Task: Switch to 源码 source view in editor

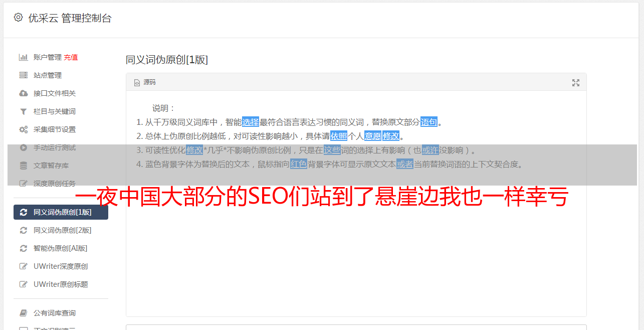Action: click(145, 82)
